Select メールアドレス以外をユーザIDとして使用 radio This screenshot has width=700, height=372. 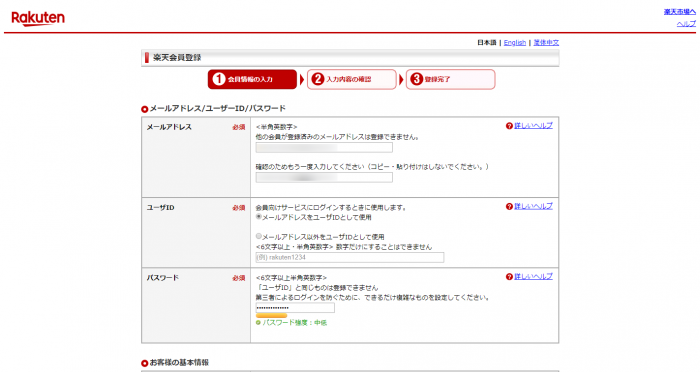point(258,236)
